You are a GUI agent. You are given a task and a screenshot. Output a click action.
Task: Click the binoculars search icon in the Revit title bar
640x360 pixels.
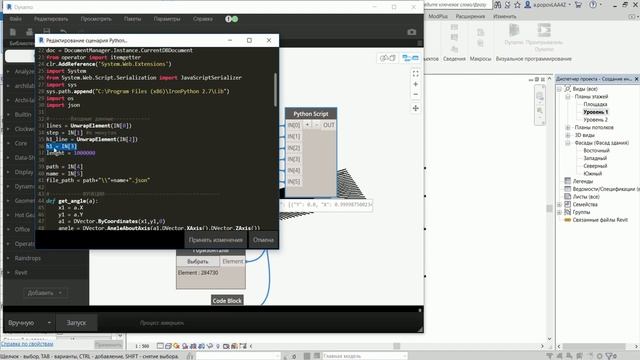(x=498, y=5)
